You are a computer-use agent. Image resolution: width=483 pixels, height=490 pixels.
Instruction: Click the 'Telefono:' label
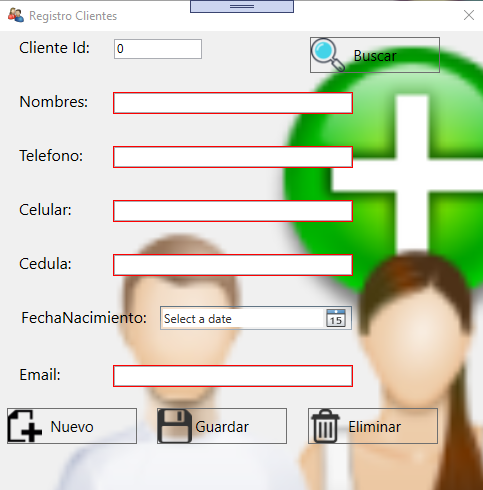click(x=51, y=156)
